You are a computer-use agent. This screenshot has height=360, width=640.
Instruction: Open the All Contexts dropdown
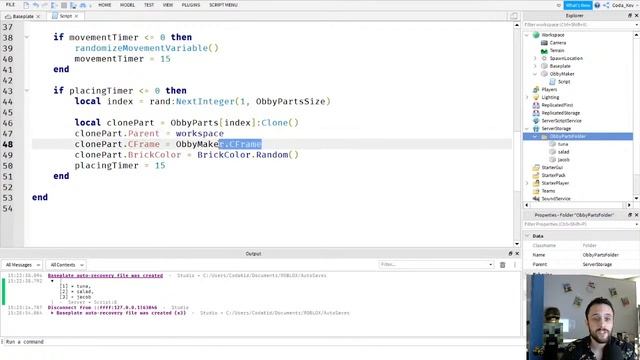[x=66, y=265]
